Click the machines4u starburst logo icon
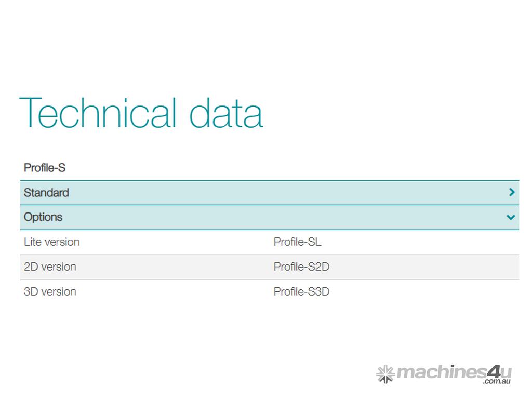Viewport: 532px width, 399px height. [x=385, y=374]
